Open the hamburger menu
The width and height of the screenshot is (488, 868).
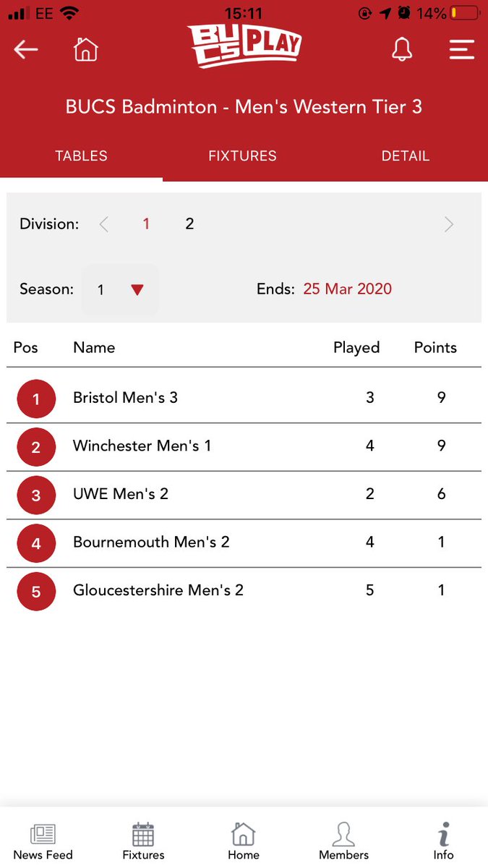[461, 49]
